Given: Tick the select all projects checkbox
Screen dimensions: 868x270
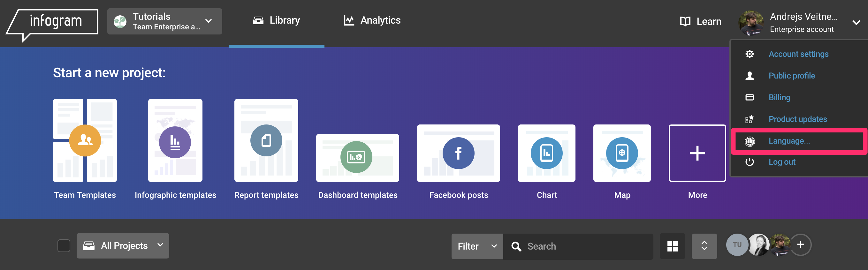Looking at the screenshot, I should (64, 246).
